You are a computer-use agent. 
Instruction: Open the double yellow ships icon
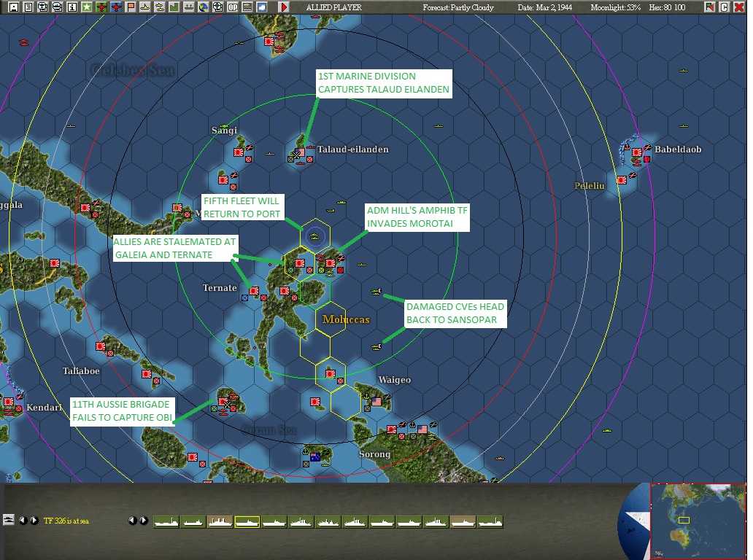coord(160,7)
